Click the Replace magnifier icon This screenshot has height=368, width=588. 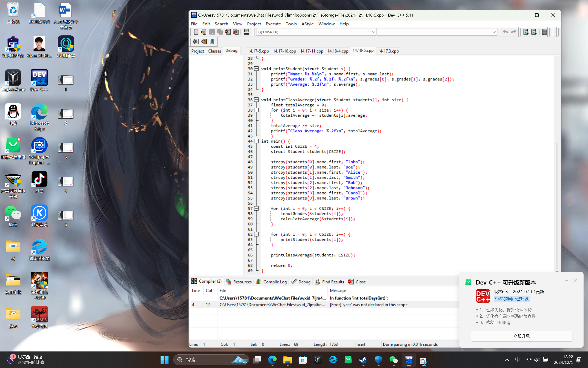(x=534, y=32)
